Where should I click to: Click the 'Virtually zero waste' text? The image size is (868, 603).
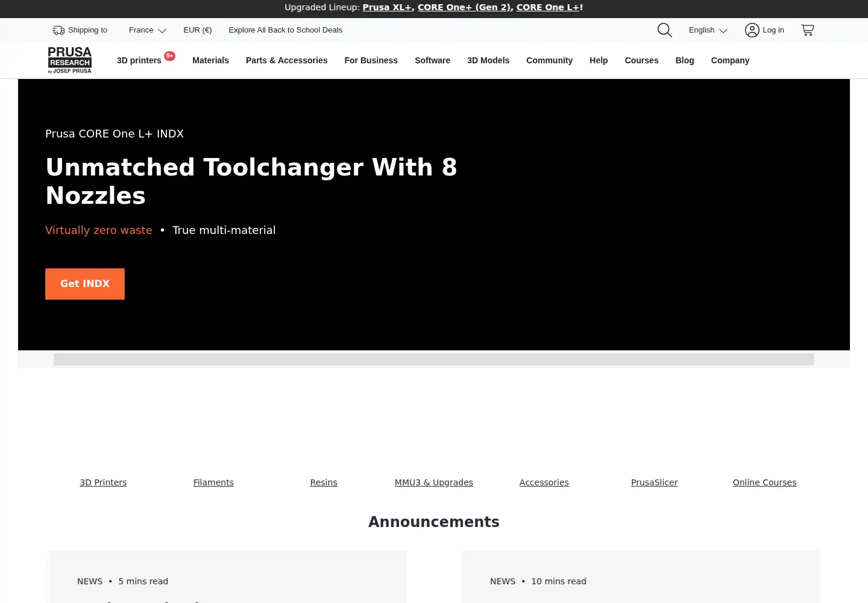click(99, 230)
